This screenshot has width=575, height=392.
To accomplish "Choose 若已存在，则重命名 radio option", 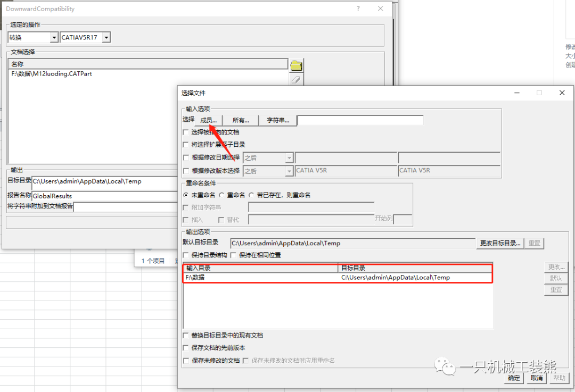I will tap(251, 195).
